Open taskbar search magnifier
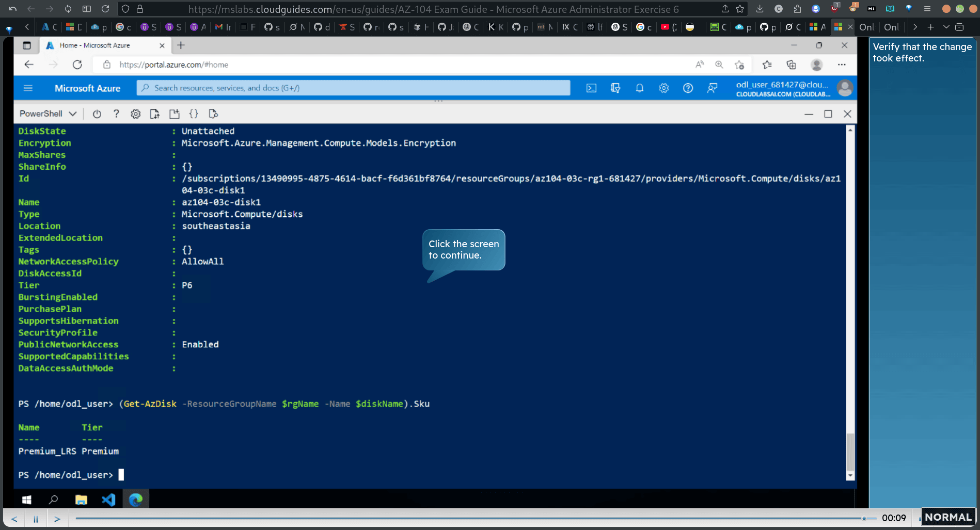This screenshot has height=530, width=980. tap(53, 500)
